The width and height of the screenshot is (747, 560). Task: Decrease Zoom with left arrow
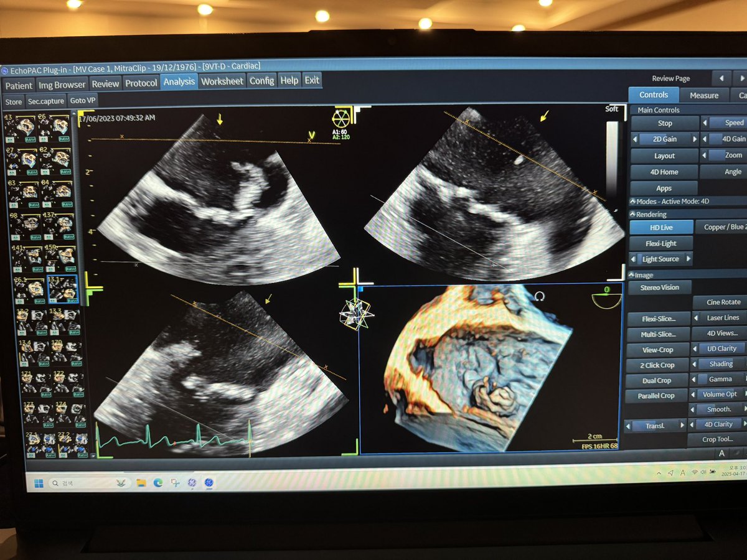(x=705, y=156)
